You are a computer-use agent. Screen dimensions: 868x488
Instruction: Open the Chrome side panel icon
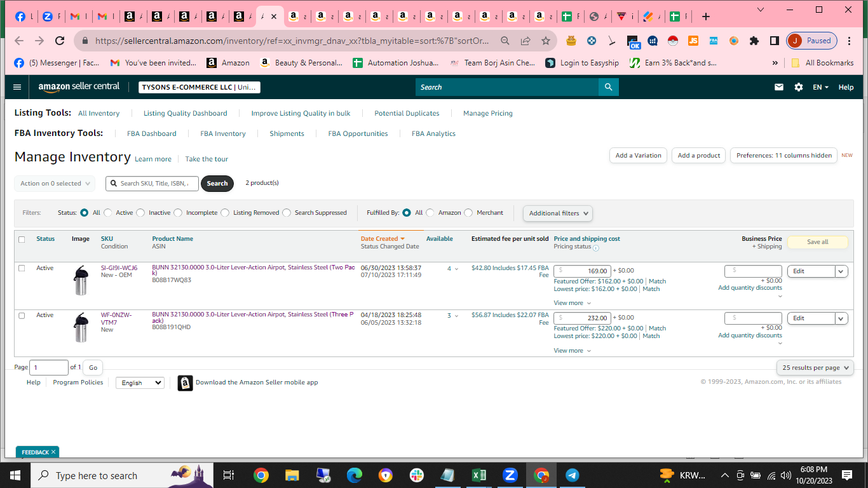[774, 41]
